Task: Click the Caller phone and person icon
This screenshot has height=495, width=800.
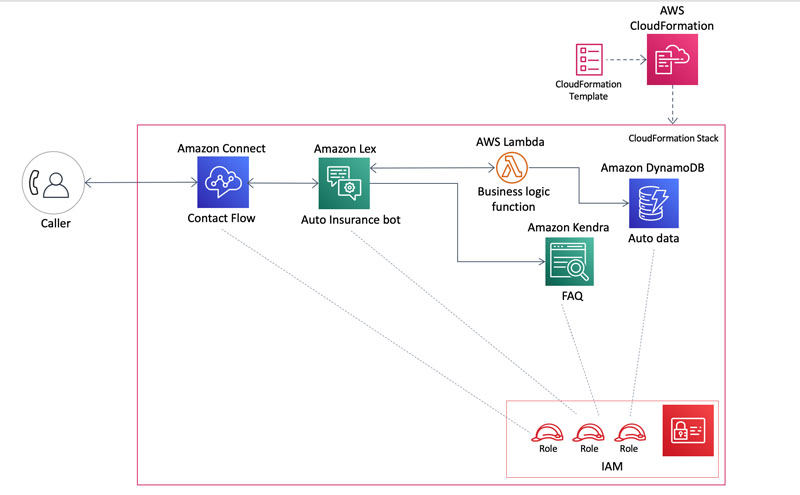Action: point(53,183)
